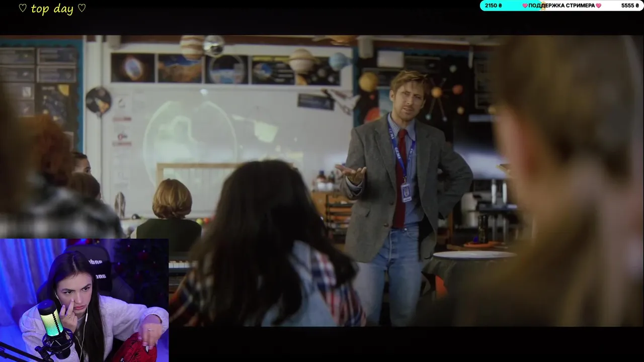Viewport: 644px width, 362px height.
Task: Click the pink heart before ПОДДЕРЖКА
Action: point(525,6)
